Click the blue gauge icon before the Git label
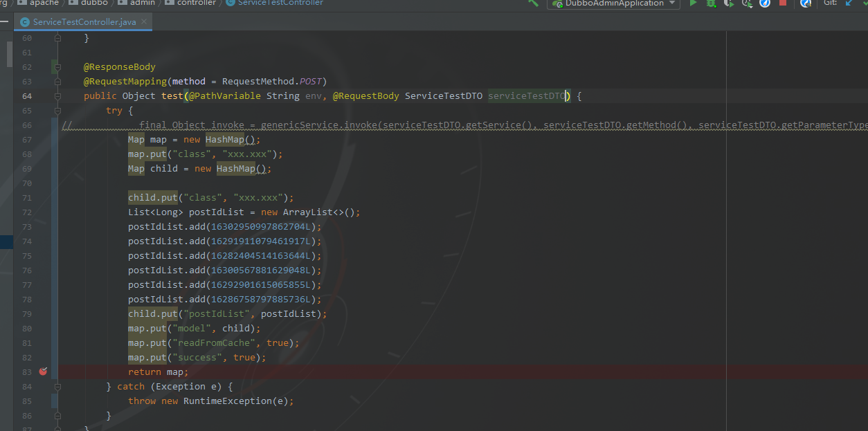Image resolution: width=868 pixels, height=431 pixels. 806,3
